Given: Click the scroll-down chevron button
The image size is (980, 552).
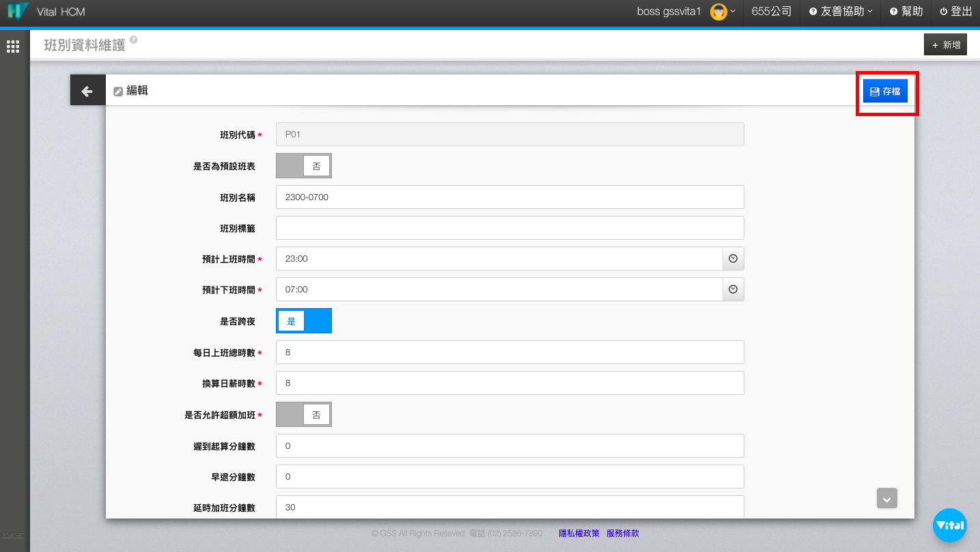Looking at the screenshot, I should coord(886,499).
